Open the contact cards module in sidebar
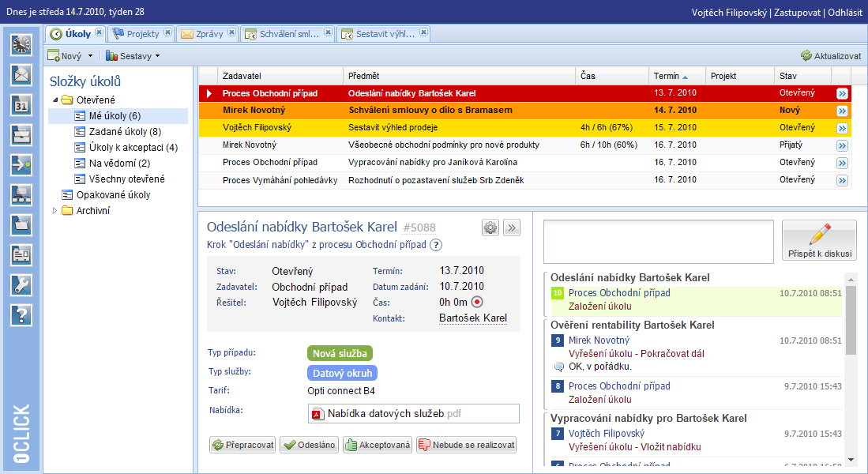This screenshot has height=474, width=868. [x=21, y=254]
